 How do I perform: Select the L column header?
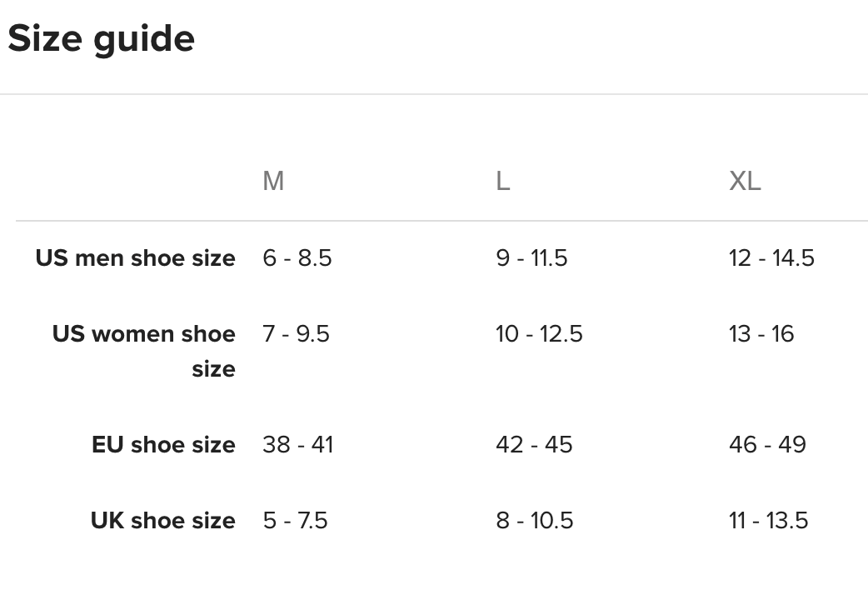[502, 180]
